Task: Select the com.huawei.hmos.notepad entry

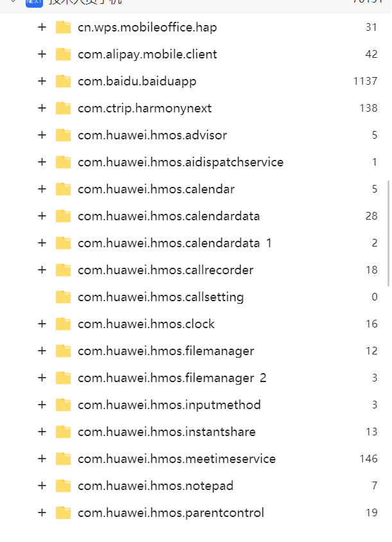Action: point(156,485)
